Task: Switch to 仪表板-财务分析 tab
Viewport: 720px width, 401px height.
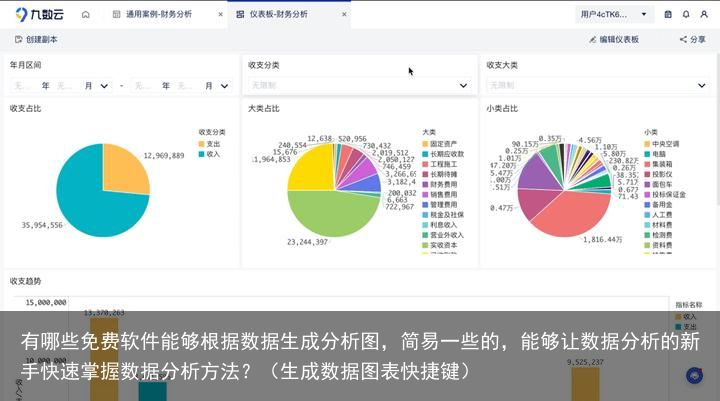Action: click(x=279, y=14)
